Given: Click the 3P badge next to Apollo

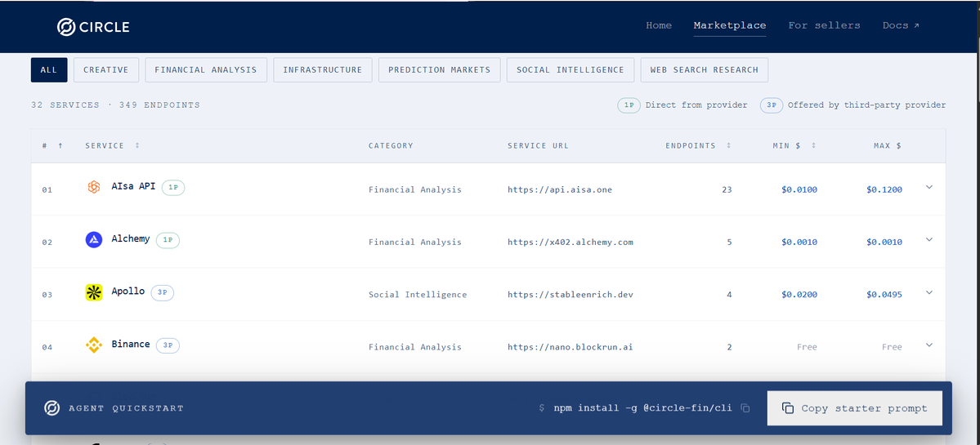Looking at the screenshot, I should [163, 292].
